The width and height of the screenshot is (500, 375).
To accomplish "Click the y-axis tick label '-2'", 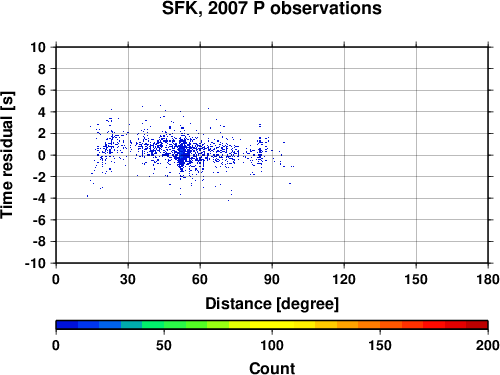I will click(39, 177).
